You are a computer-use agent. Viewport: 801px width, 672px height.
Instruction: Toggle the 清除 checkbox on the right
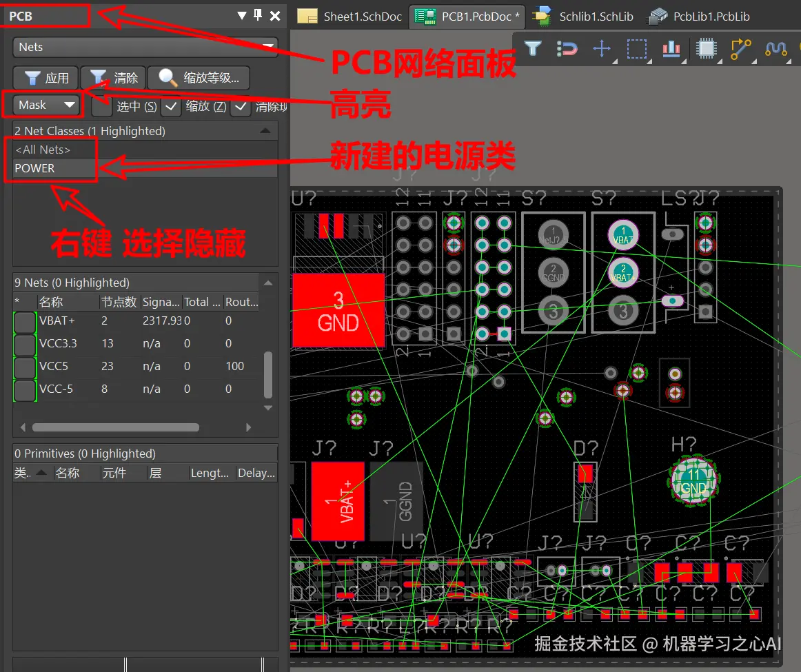(242, 107)
